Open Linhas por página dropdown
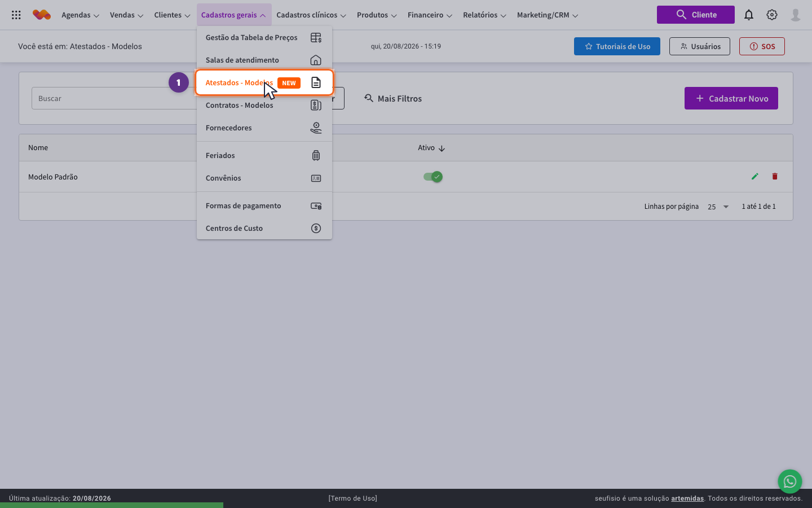This screenshot has width=812, height=508. pyautogui.click(x=718, y=207)
